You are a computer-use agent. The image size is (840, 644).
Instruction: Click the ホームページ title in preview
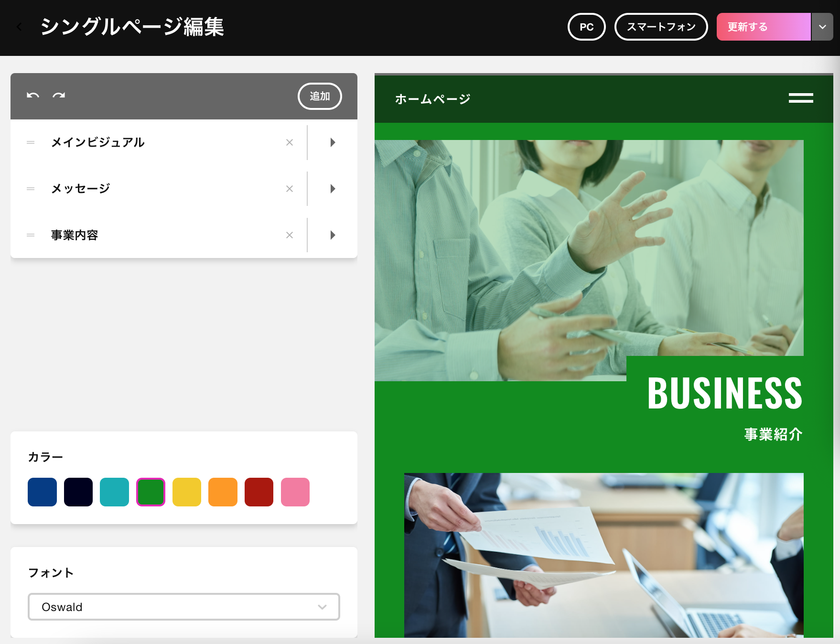click(433, 99)
